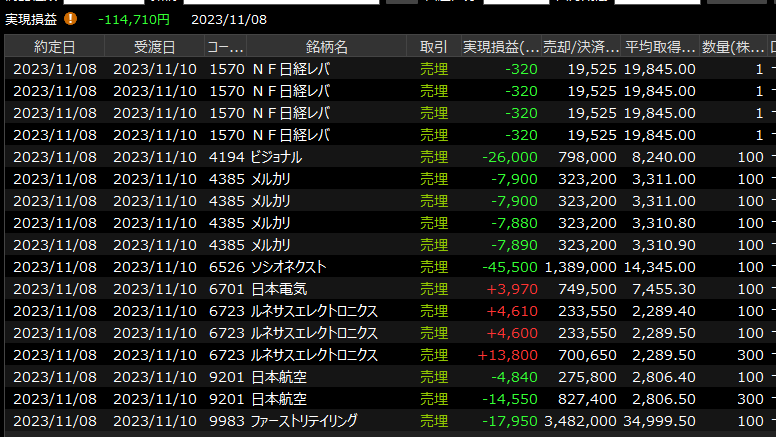Click the 平均取得 column header
776x437 pixels.
coord(660,47)
